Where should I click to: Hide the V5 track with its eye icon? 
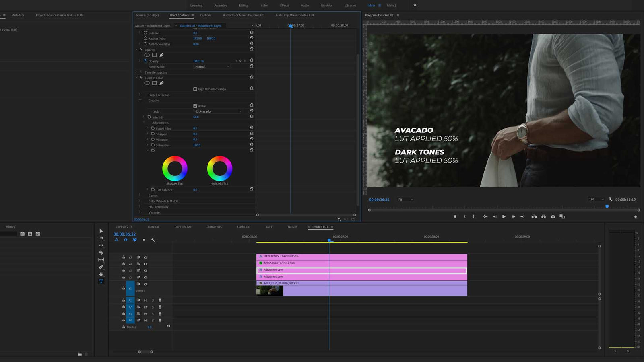click(x=145, y=257)
